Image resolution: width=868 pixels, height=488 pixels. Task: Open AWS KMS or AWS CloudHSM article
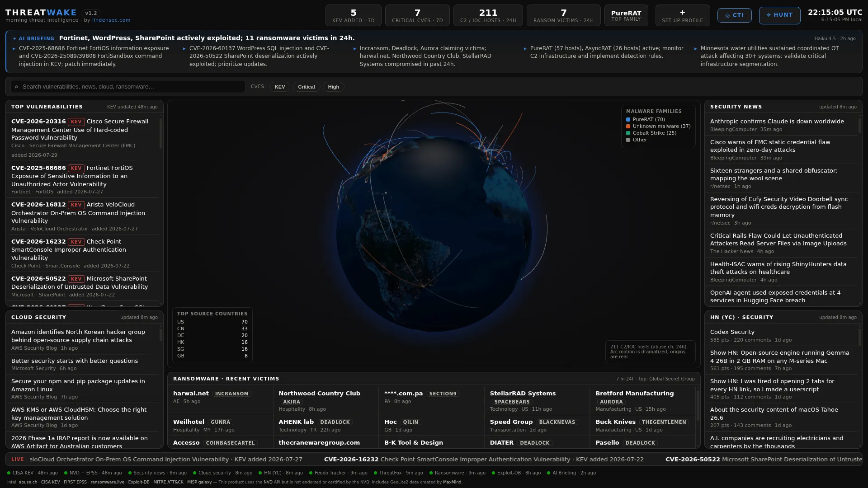[83, 418]
